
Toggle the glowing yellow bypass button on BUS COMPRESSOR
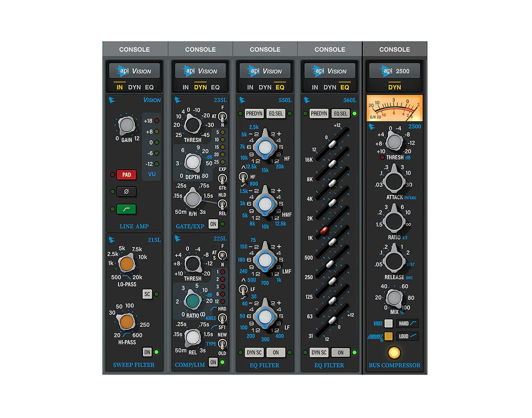tap(394, 353)
